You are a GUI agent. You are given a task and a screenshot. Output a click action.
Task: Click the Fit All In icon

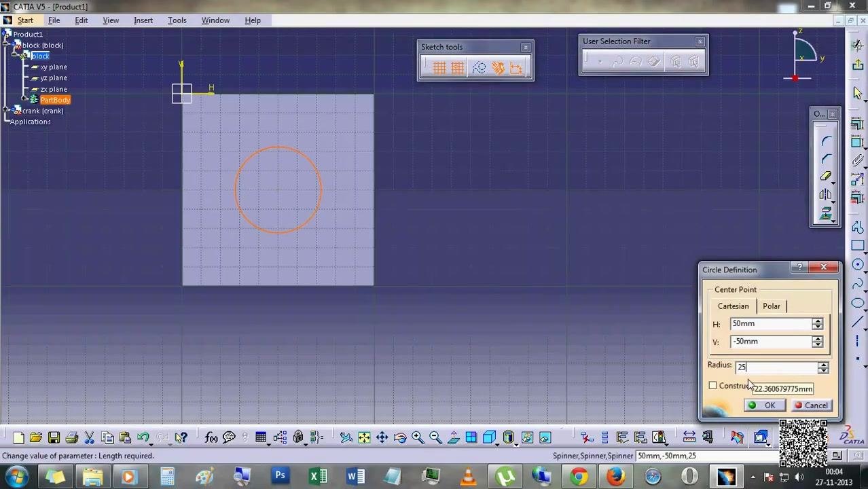364,437
